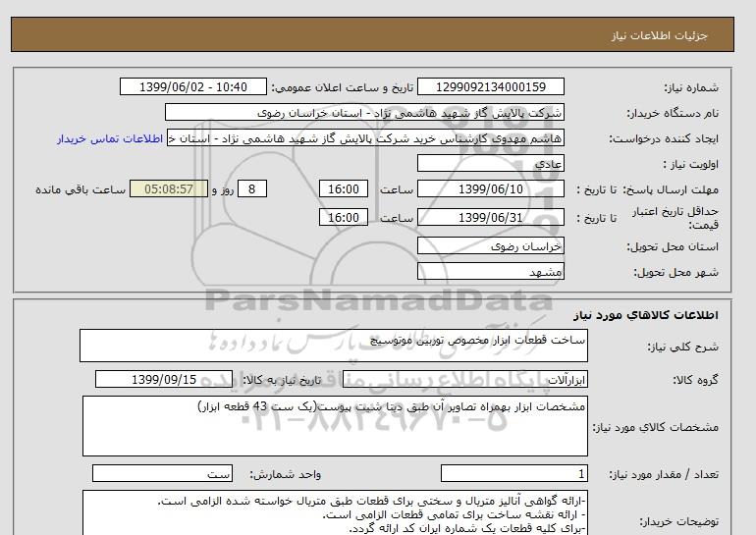Click the buyer organization name field
Image resolution: width=756 pixels, height=535 pixels.
[x=374, y=113]
